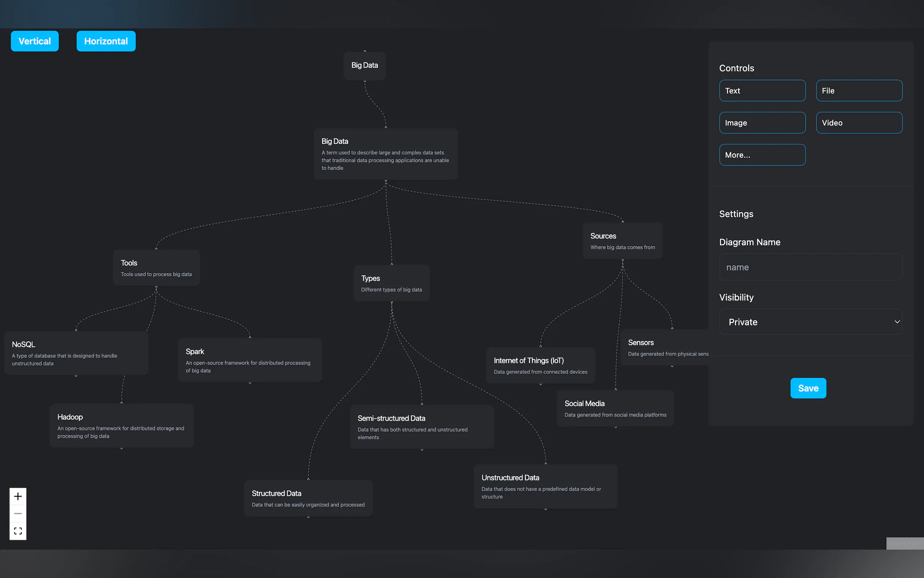Select the root Big Data node
This screenshot has width=924, height=578.
click(365, 66)
